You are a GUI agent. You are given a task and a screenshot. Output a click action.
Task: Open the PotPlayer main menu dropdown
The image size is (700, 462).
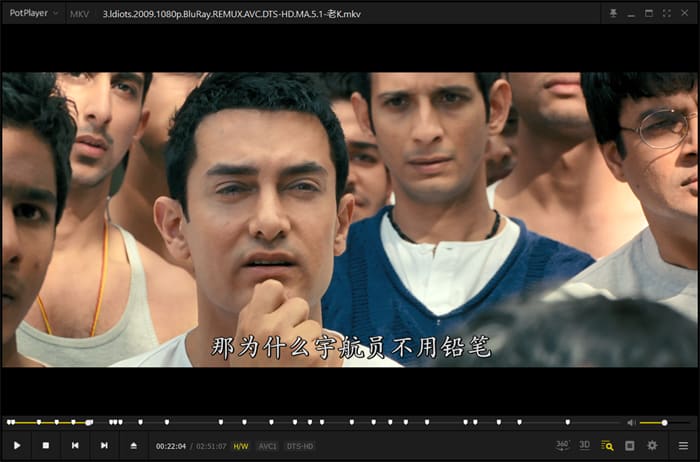(x=33, y=13)
